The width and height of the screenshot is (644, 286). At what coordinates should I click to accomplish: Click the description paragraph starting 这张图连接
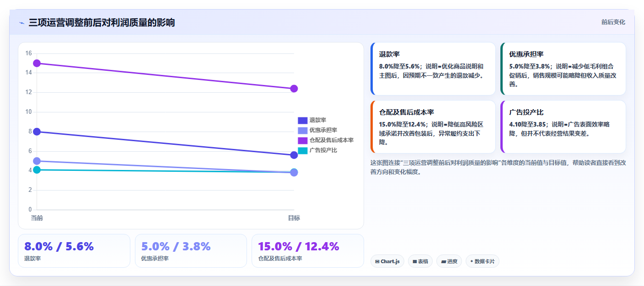[498, 167]
